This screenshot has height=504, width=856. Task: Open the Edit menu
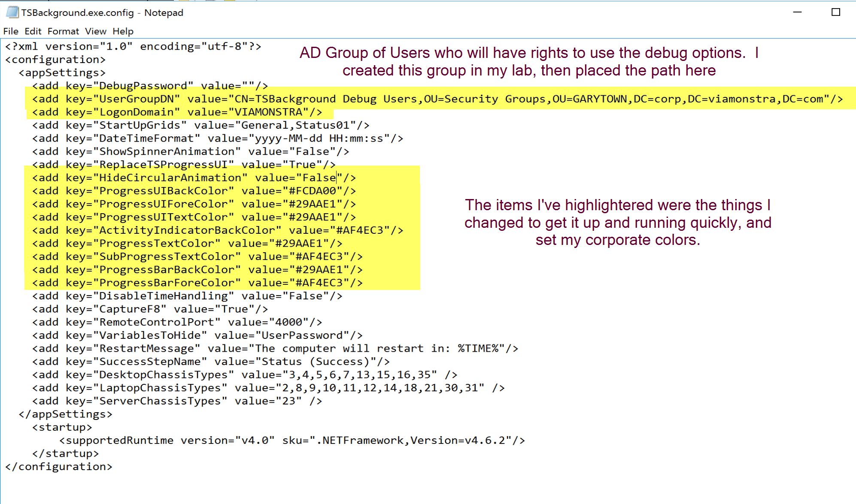[33, 31]
